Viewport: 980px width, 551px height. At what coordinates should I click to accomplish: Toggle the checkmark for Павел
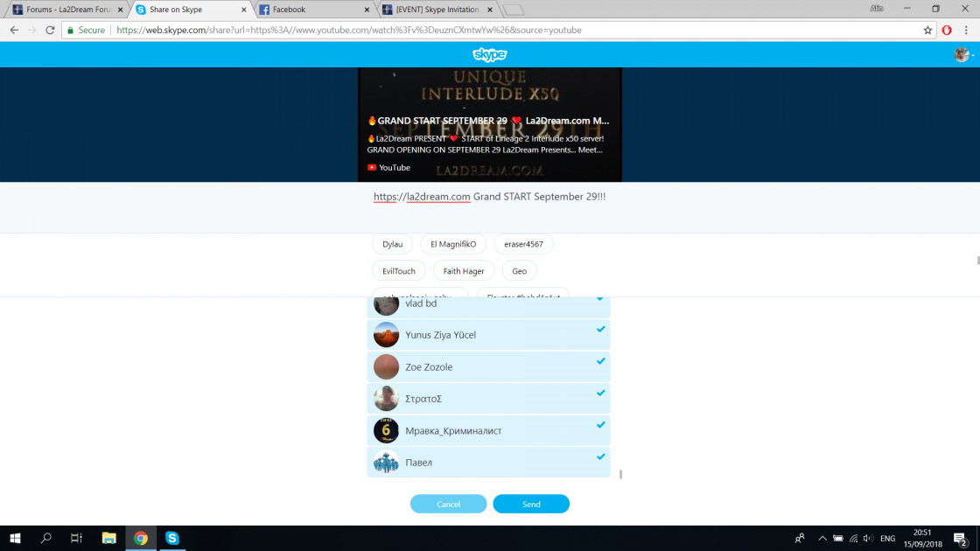[x=600, y=457]
